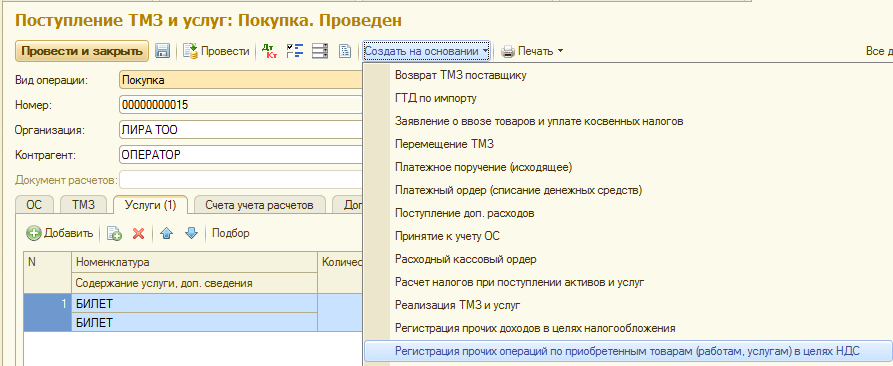The height and width of the screenshot is (366, 893).
Task: Collapse the Создать на основании dropdown
Action: coord(426,51)
